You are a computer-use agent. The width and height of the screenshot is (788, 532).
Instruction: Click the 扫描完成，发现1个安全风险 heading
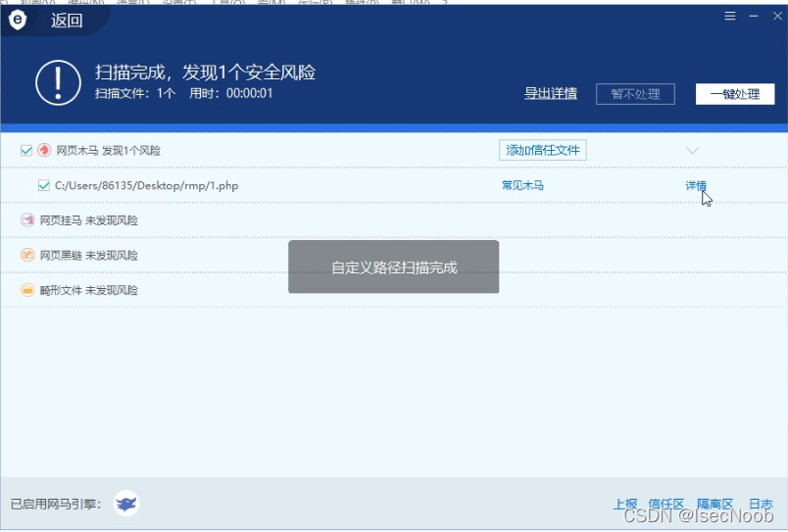point(205,73)
